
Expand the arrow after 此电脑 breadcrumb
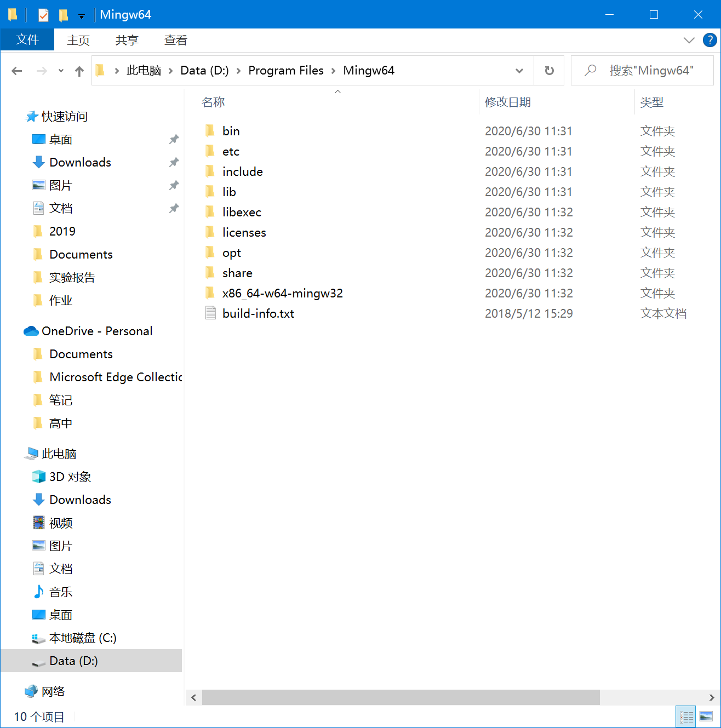click(171, 71)
